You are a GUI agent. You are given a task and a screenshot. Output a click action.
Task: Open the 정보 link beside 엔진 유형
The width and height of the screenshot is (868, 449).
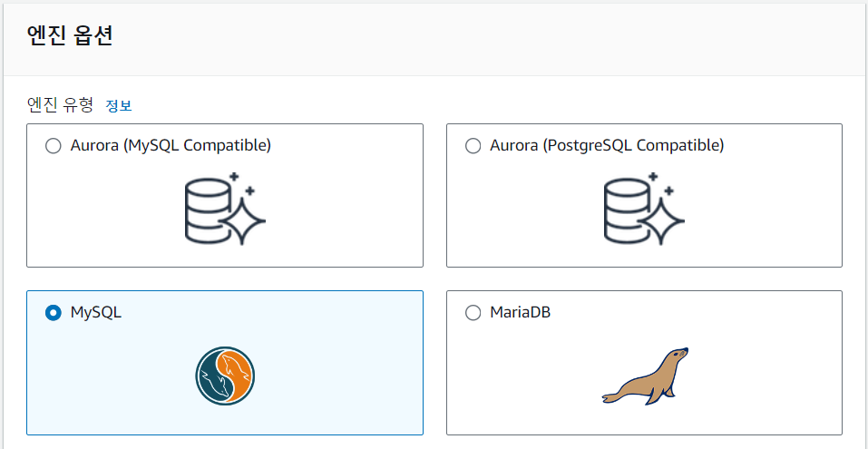119,105
